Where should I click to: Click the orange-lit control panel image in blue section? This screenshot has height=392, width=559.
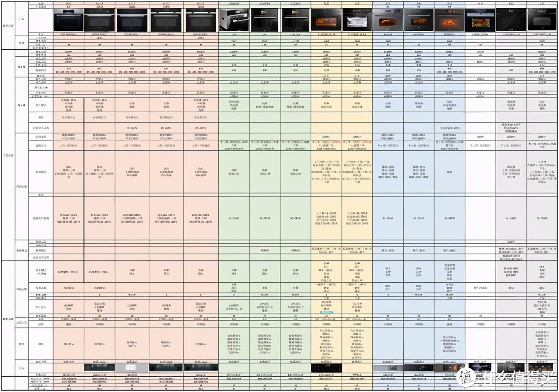(449, 368)
